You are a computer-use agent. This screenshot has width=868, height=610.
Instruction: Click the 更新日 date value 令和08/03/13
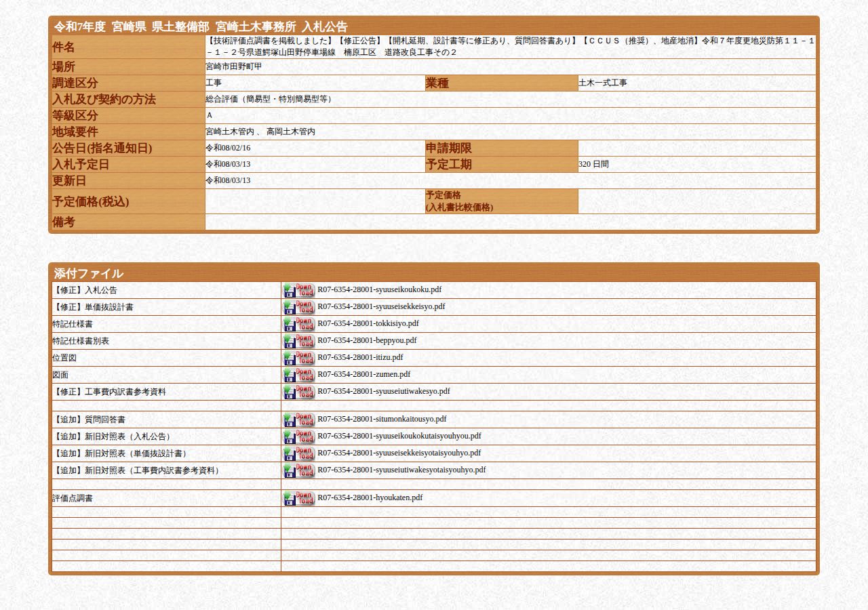click(229, 180)
